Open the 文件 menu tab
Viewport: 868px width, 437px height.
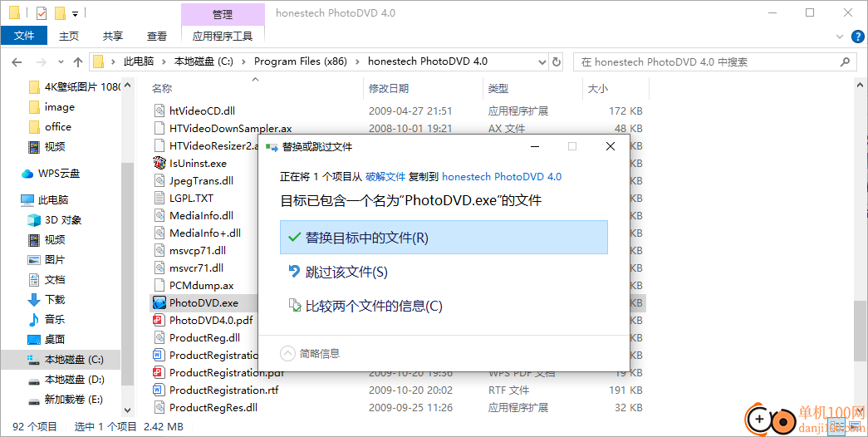pos(24,36)
